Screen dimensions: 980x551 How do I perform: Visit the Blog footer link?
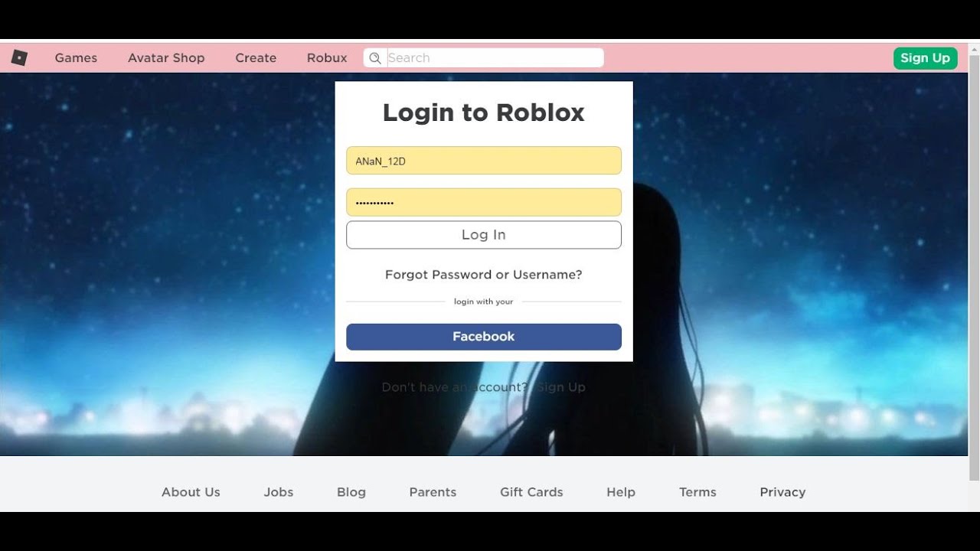(x=351, y=492)
